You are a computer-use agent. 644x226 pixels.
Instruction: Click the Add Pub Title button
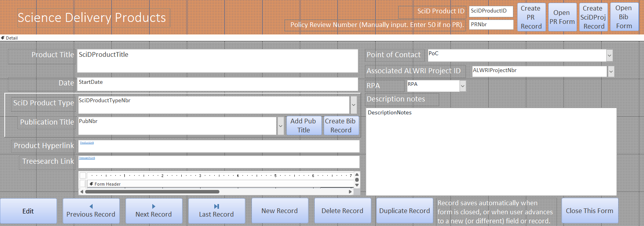pyautogui.click(x=303, y=126)
